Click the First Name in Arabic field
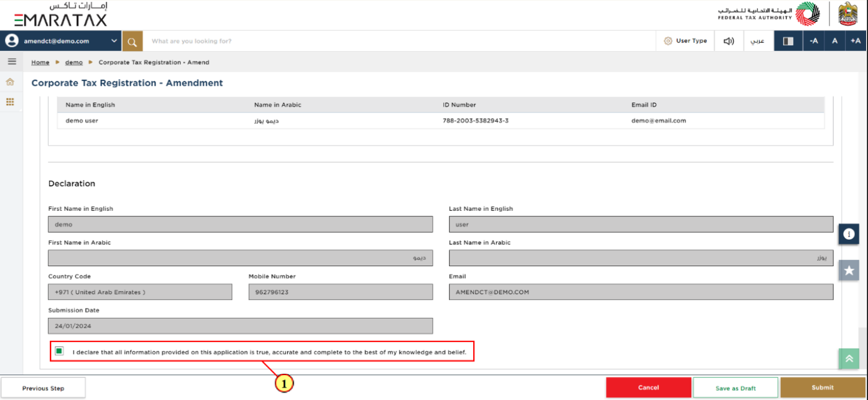This screenshot has height=400, width=868. coord(240,258)
